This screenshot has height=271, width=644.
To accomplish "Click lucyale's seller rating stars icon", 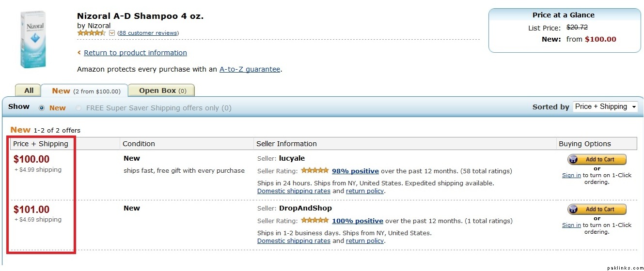I will pos(314,170).
